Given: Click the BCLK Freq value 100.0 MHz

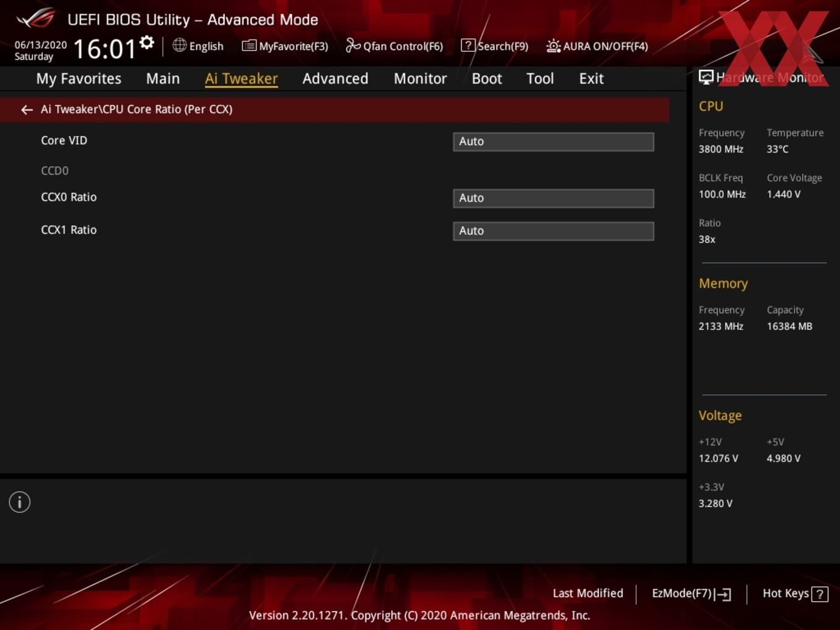Looking at the screenshot, I should click(x=722, y=195).
